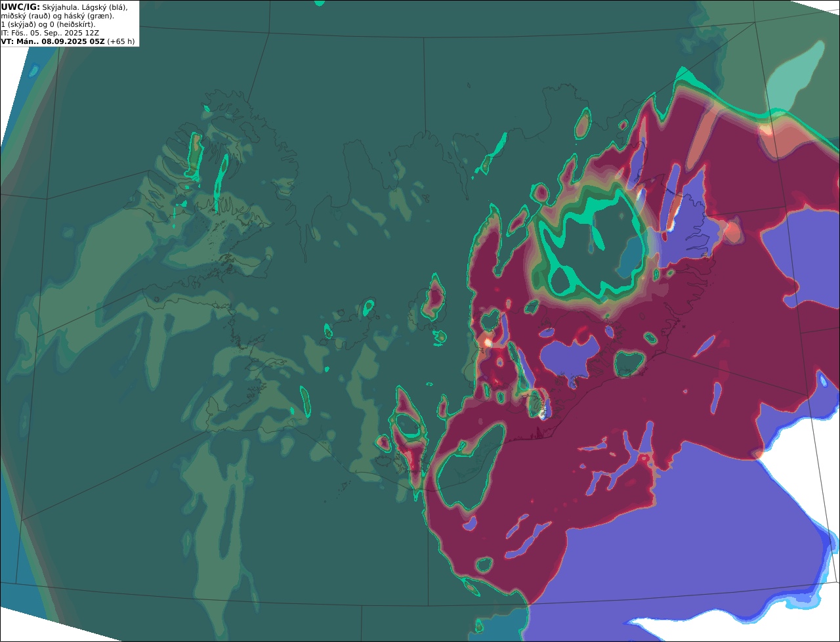Click the 'VT: Mán.. 08.09.2025 05Z' valid time
The height and width of the screenshot is (642, 840).
click(x=52, y=41)
